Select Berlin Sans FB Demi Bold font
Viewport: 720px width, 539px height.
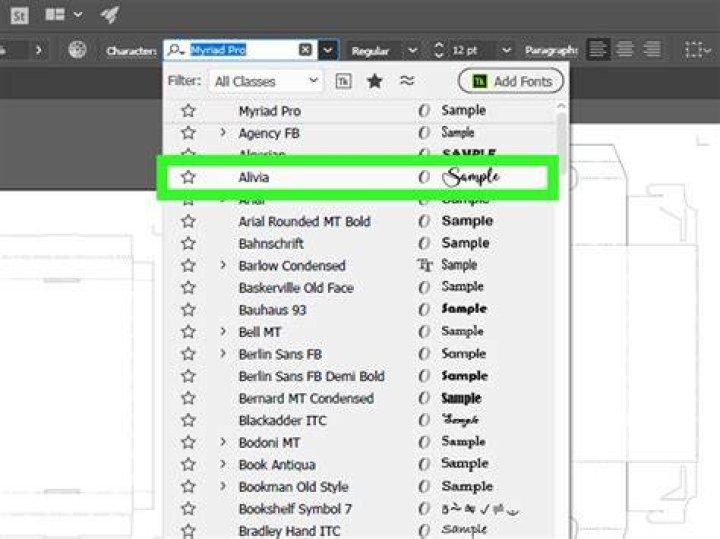311,376
